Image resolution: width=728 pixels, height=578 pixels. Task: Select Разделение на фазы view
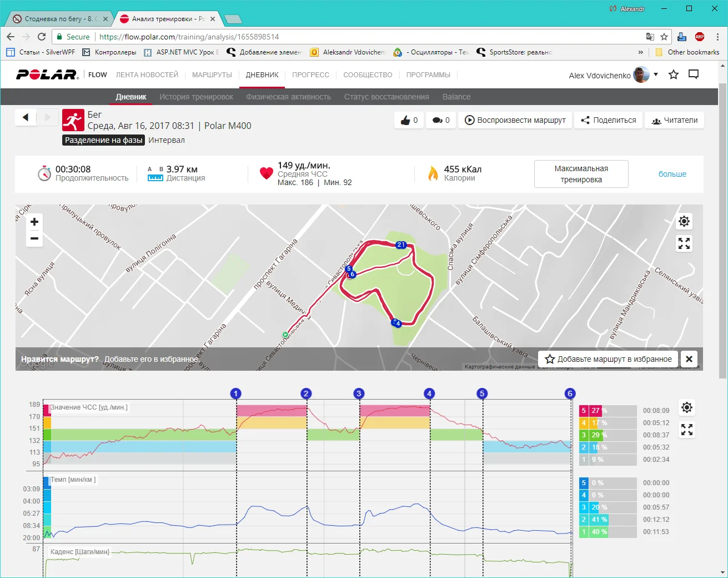tap(104, 140)
